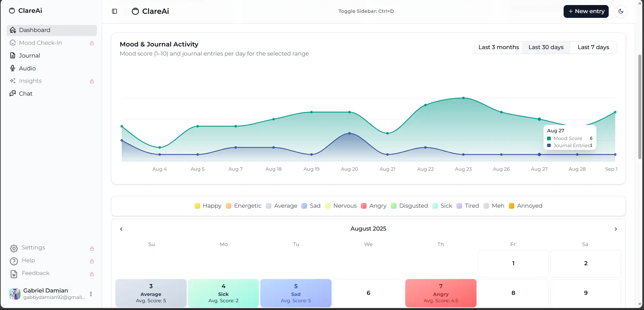Go to previous month in calendar
644x310 pixels.
coord(121,229)
